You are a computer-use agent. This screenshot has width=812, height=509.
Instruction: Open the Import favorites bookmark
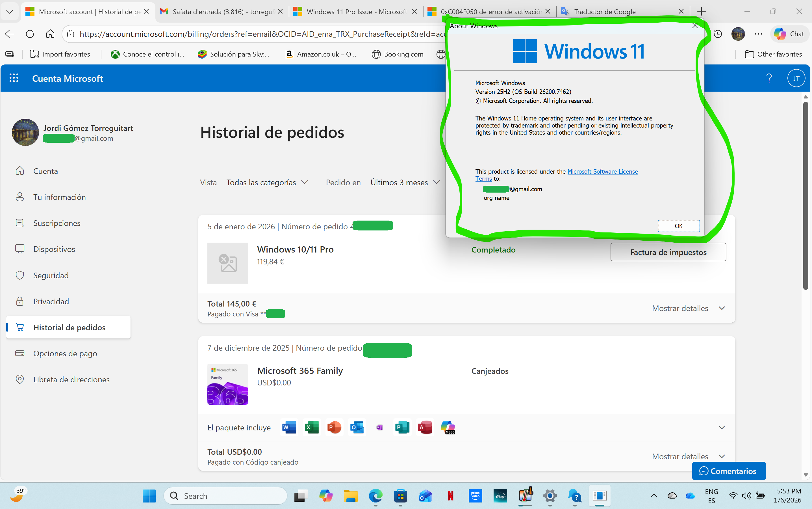(60, 54)
